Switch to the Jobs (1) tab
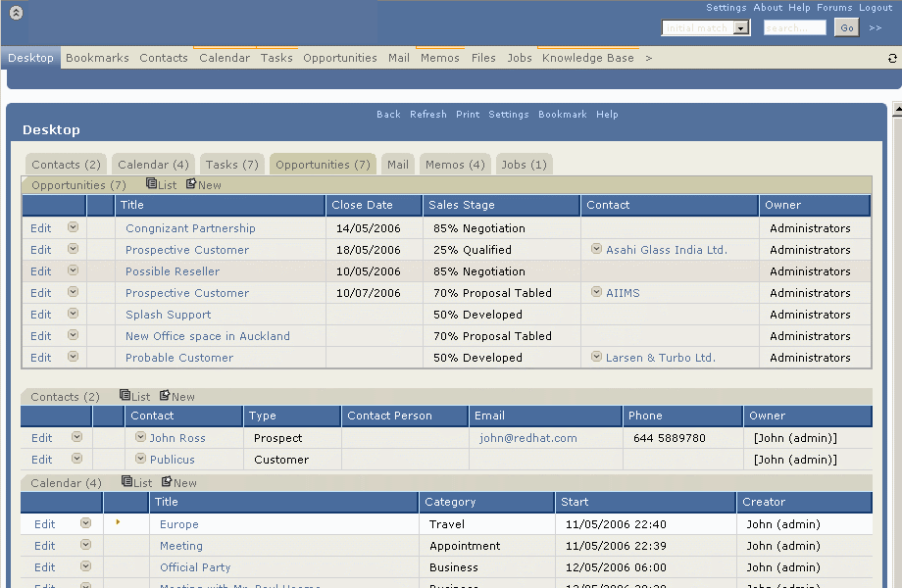 tap(525, 165)
